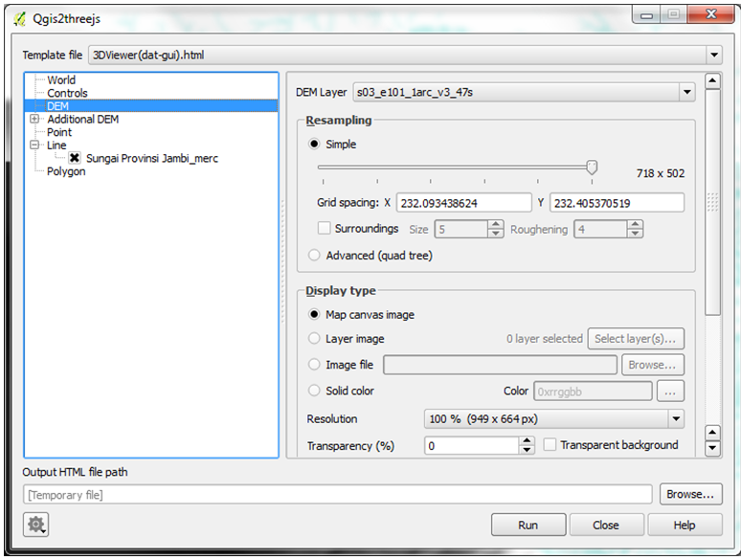Choose Image file display type
The height and width of the screenshot is (560, 741).
coord(314,365)
